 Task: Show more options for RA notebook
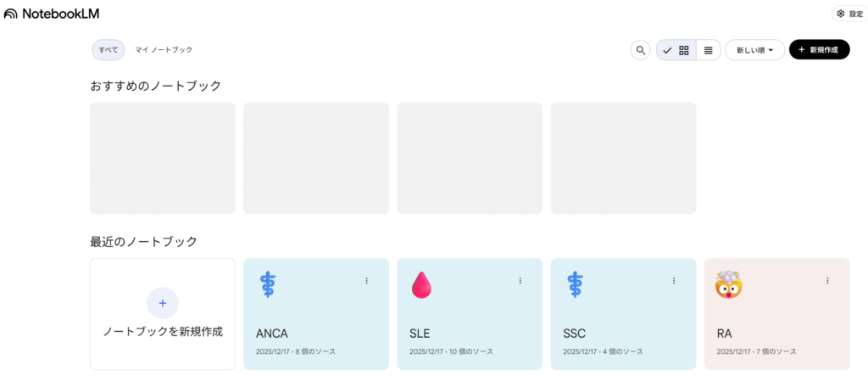click(x=827, y=280)
